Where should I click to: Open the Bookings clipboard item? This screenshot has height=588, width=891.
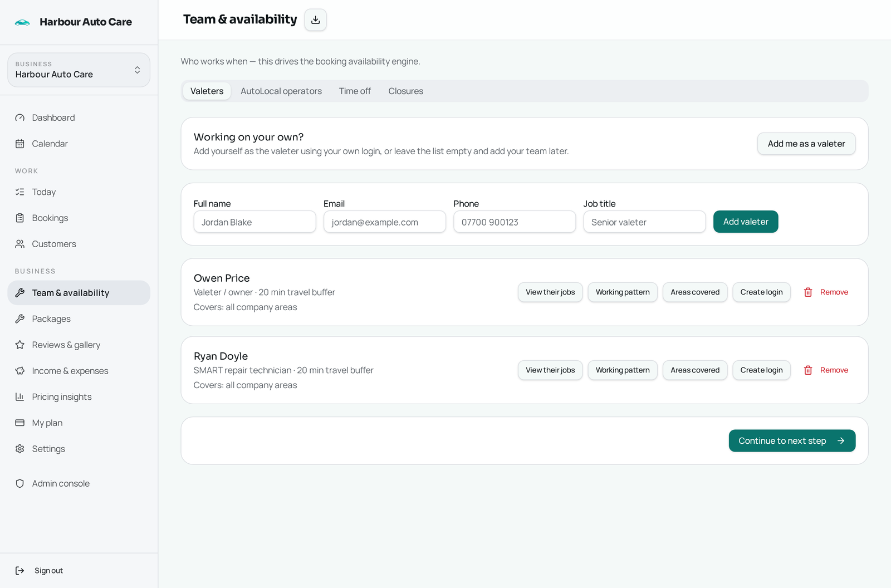(x=79, y=218)
